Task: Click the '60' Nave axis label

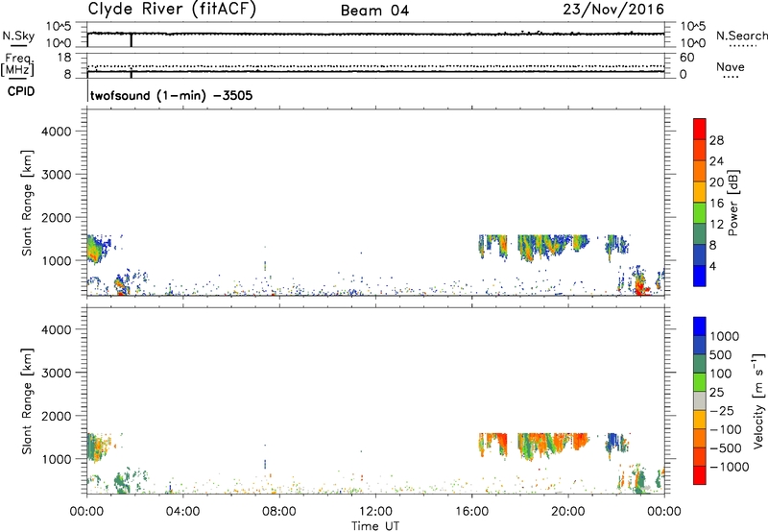Action: click(686, 58)
